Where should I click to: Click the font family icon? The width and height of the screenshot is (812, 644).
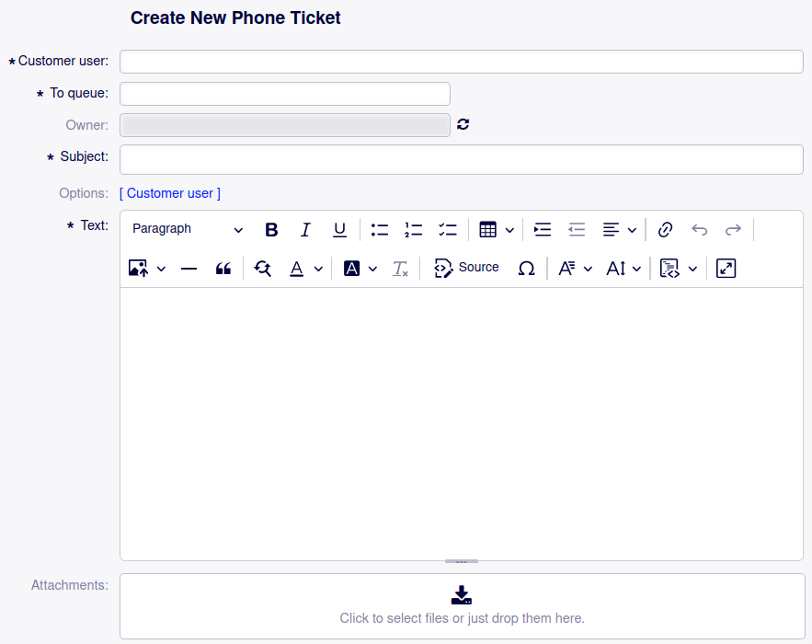(x=566, y=269)
